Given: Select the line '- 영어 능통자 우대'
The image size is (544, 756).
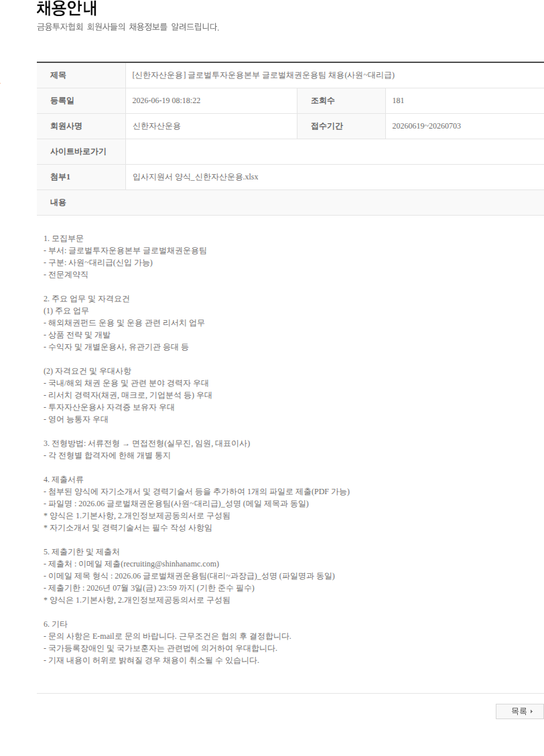Looking at the screenshot, I should click(76, 419).
